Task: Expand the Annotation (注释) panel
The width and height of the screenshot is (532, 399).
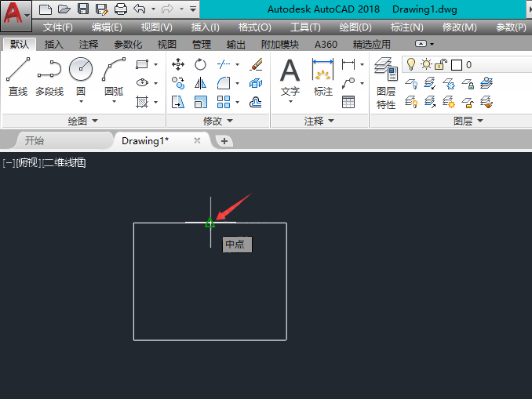Action: coord(319,121)
